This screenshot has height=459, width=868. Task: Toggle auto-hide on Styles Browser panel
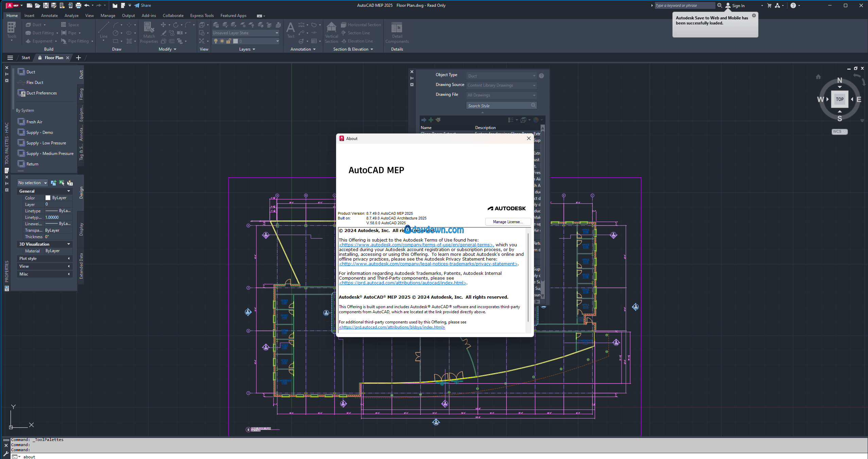click(412, 78)
